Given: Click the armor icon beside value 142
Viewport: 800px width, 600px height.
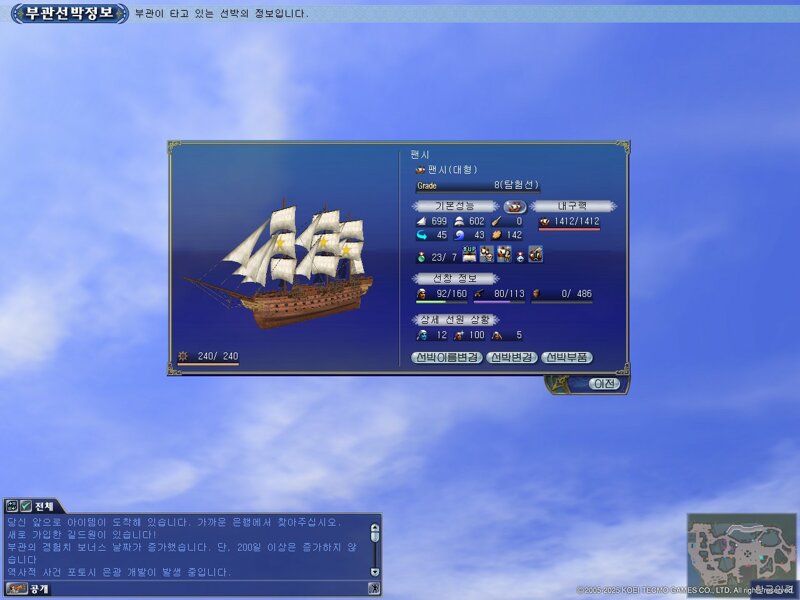Looking at the screenshot, I should pos(496,235).
